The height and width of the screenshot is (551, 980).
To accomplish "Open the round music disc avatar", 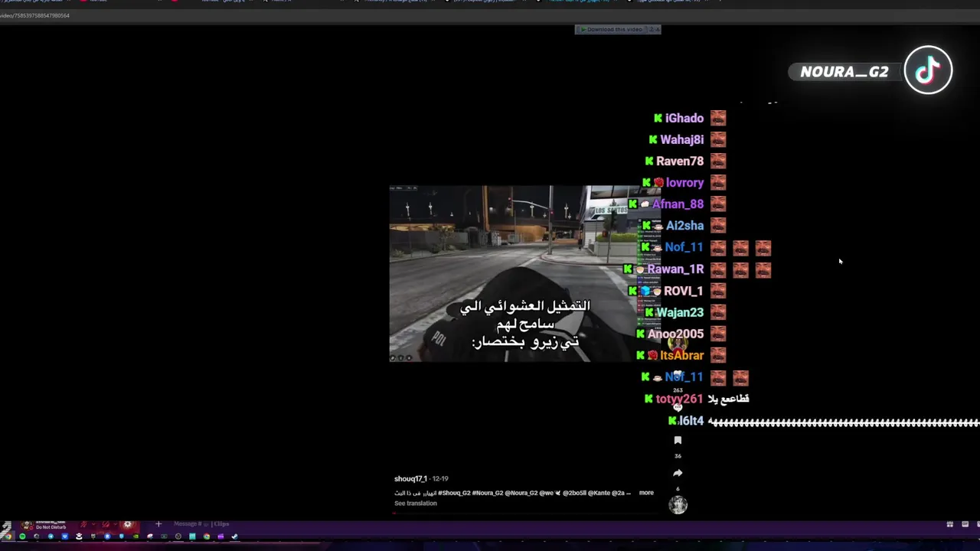I will click(678, 505).
